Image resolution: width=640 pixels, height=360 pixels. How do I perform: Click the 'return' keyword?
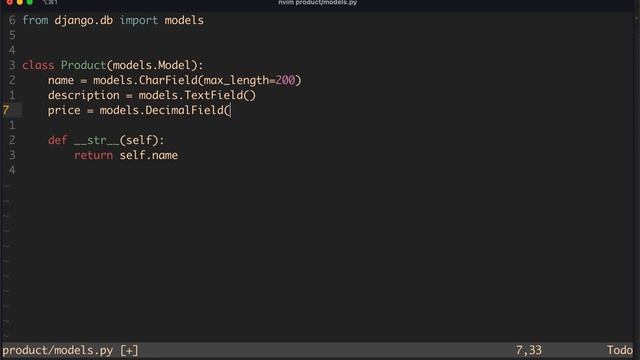click(93, 156)
